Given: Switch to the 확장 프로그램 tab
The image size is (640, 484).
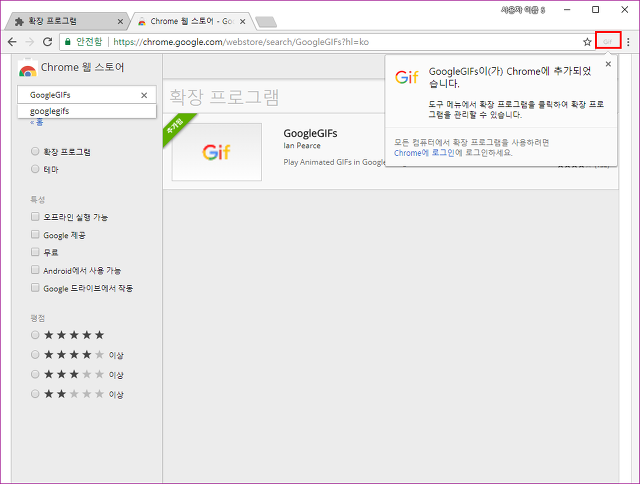Looking at the screenshot, I should [67, 21].
